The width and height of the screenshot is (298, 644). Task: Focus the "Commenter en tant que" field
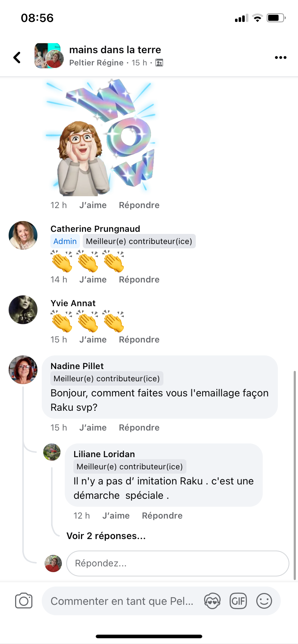122,601
